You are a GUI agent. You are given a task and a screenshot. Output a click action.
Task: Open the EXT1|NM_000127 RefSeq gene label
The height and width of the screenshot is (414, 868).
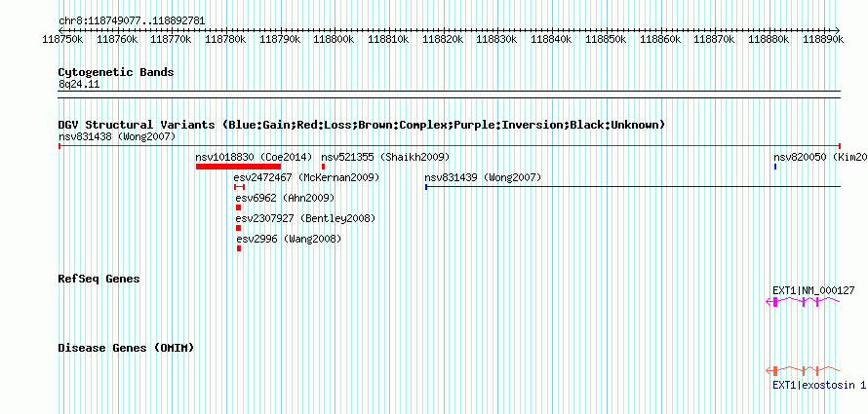click(x=813, y=290)
